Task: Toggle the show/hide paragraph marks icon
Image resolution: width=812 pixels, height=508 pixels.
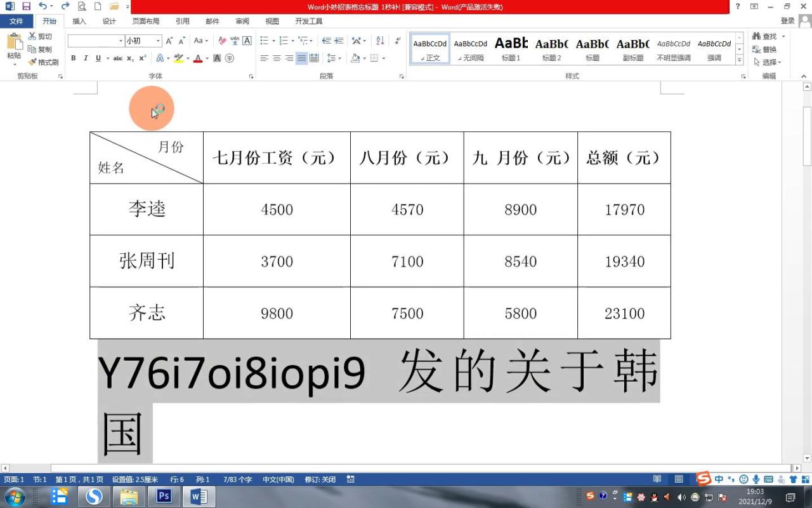Action: tap(398, 40)
